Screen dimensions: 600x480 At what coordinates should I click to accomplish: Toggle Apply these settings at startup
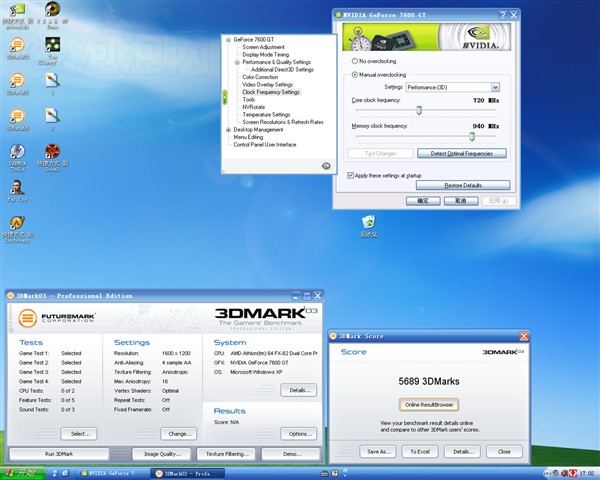point(384,175)
